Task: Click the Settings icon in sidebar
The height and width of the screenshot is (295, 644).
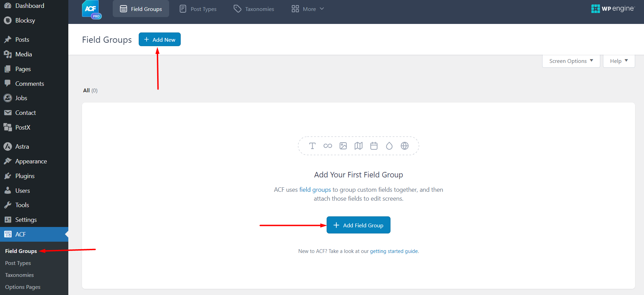Action: coord(8,220)
